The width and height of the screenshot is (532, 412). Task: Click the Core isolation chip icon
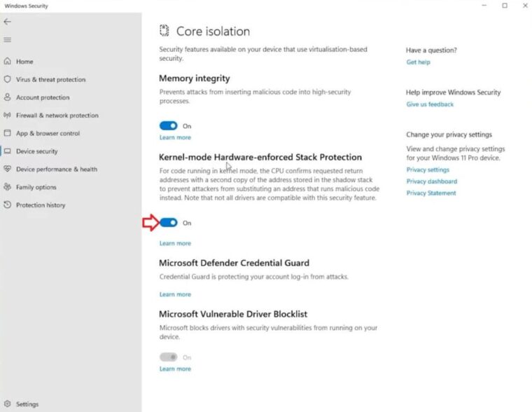(x=164, y=31)
